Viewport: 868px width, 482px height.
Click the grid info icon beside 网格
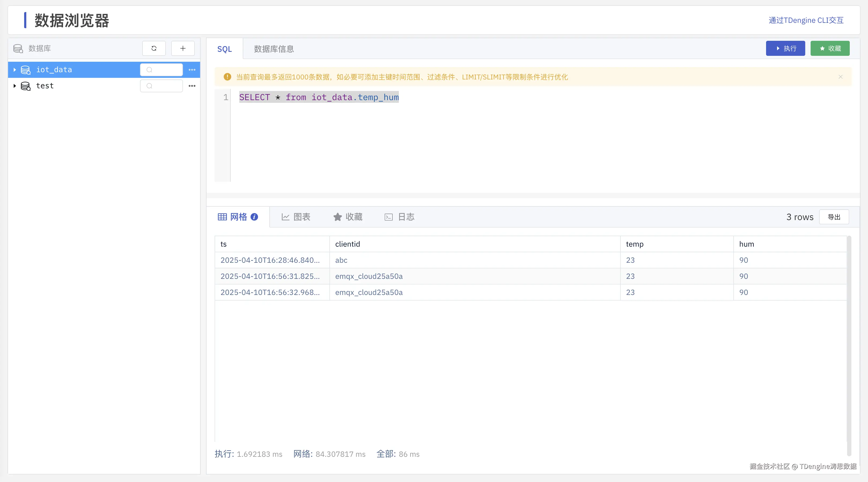tap(254, 217)
